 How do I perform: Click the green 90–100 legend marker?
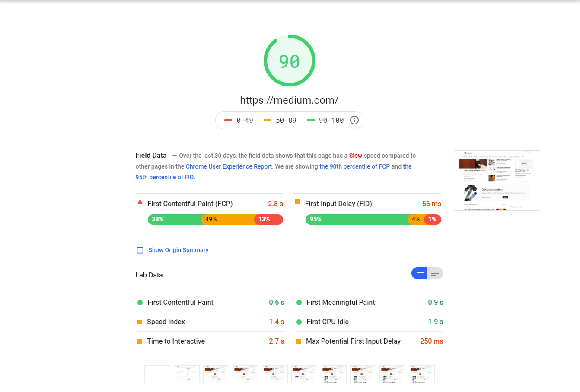pos(311,120)
